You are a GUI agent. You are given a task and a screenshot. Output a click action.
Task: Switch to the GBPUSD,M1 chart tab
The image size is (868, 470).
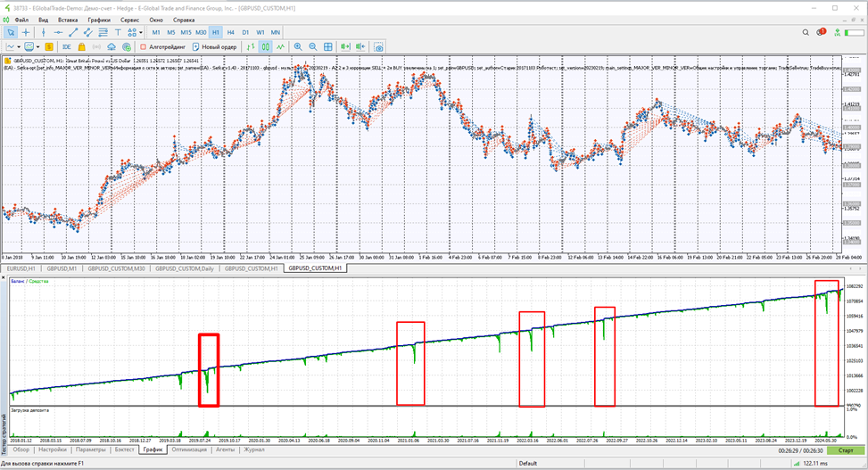pos(62,268)
